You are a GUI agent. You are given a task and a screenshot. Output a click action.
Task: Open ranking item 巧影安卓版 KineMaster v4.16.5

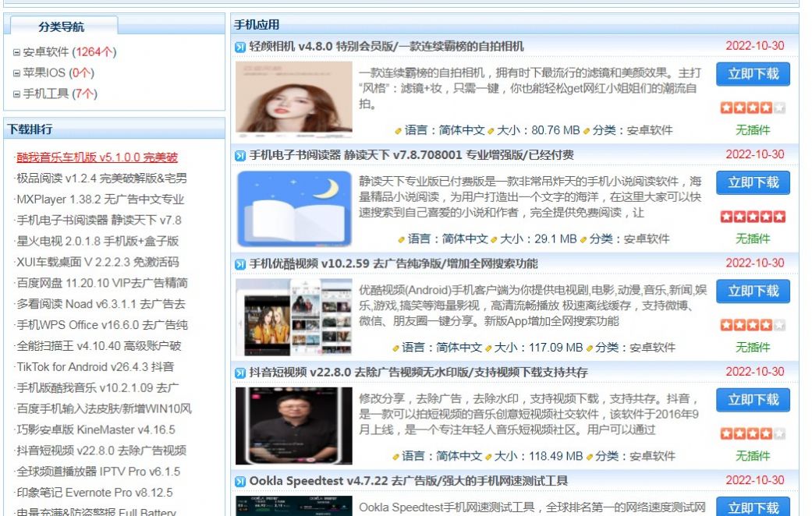click(x=96, y=429)
